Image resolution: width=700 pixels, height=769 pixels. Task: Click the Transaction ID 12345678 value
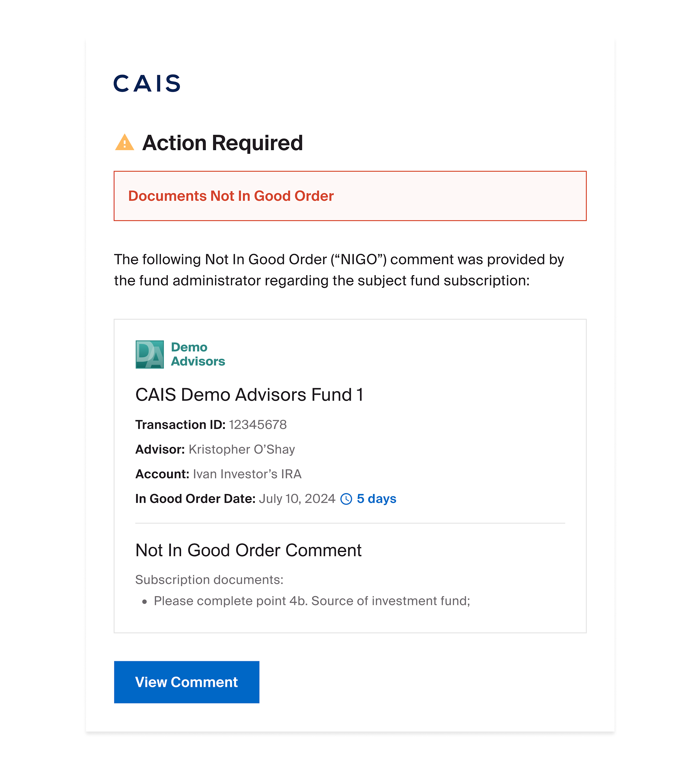coord(258,425)
